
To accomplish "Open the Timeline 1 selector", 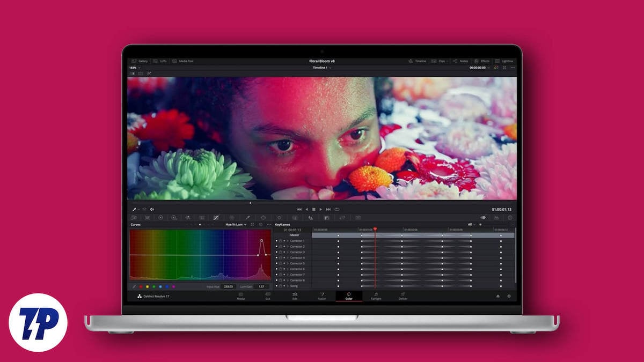I will 322,69.
